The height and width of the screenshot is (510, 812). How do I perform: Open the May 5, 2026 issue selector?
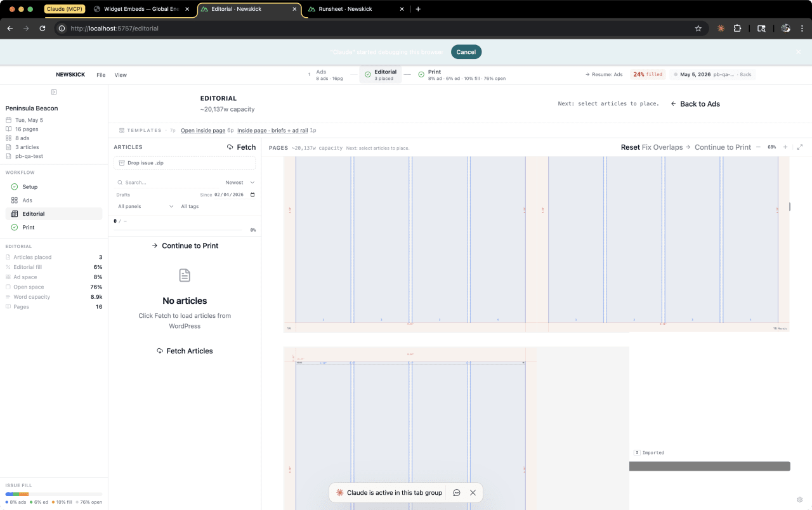coord(714,75)
